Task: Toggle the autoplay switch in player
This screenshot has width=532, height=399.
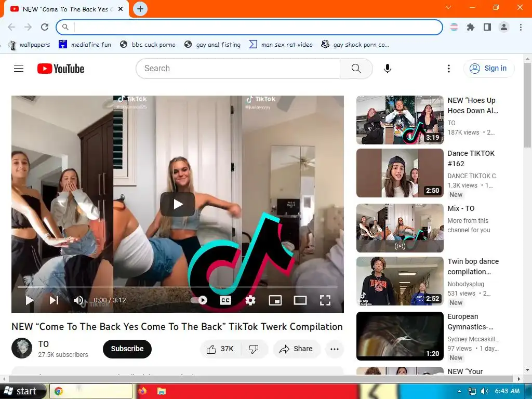Action: pos(199,300)
